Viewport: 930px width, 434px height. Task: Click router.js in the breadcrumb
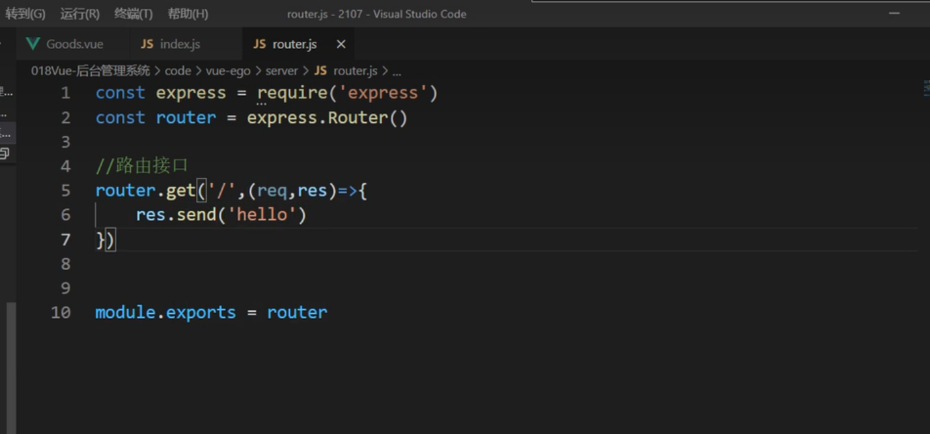point(355,71)
